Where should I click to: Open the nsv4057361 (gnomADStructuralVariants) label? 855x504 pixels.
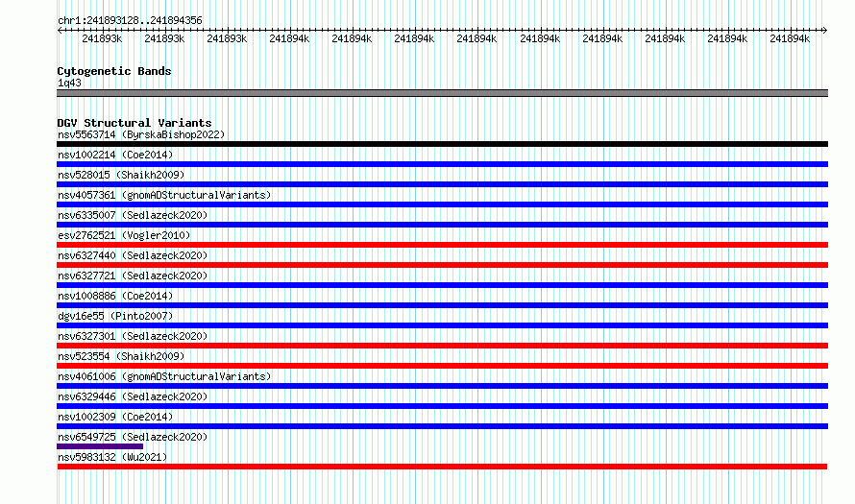164,195
